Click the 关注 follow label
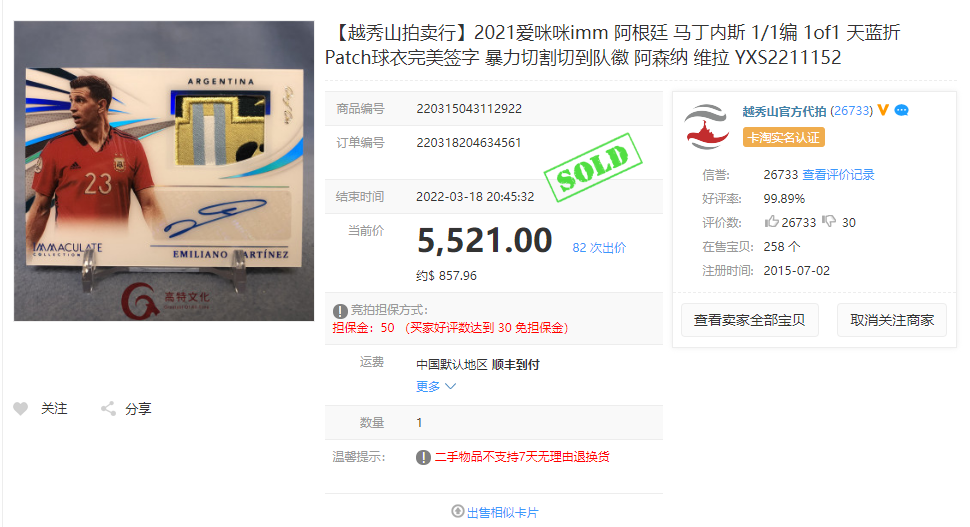The height and width of the screenshot is (527, 970). click(54, 409)
